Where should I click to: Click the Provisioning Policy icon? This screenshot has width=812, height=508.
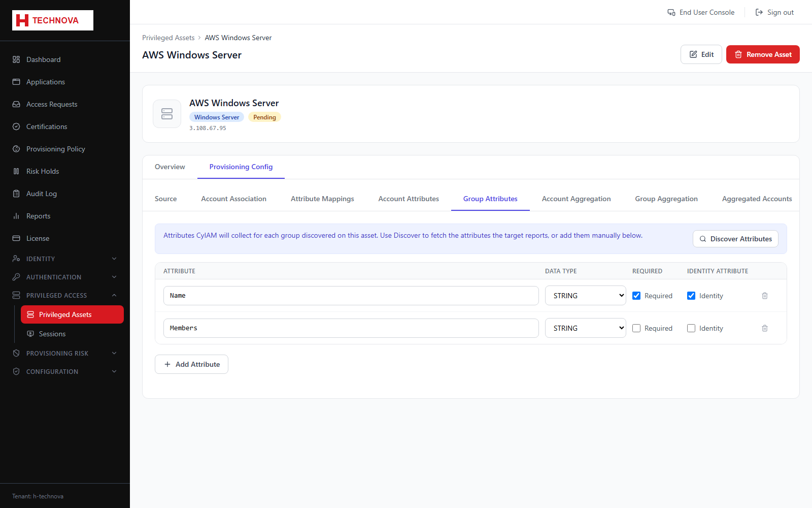click(x=16, y=149)
